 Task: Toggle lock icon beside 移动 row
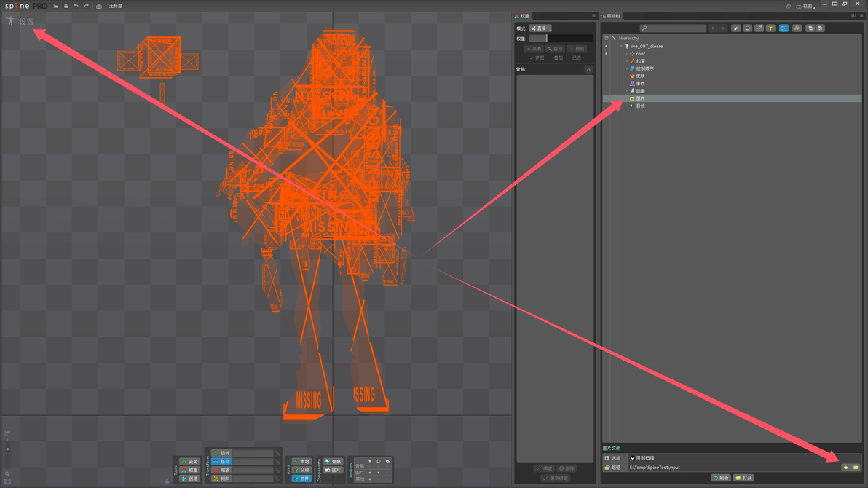click(277, 461)
